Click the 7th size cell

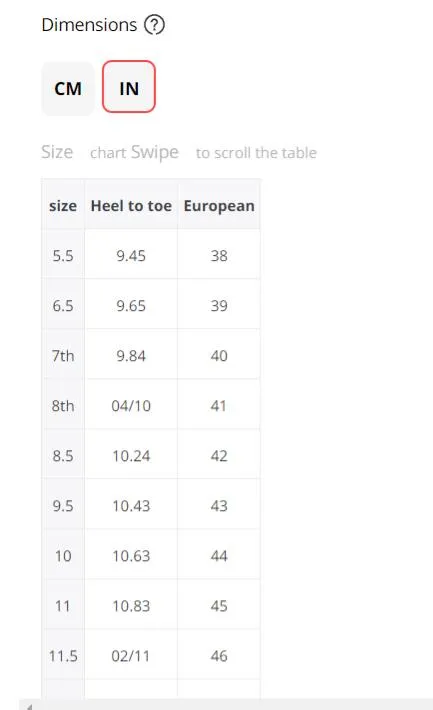pos(63,356)
